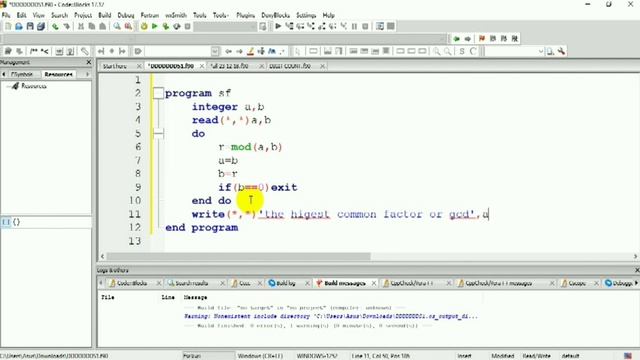The image size is (640, 360).
Task: Collapse the program sf fold marker
Action: 158,93
